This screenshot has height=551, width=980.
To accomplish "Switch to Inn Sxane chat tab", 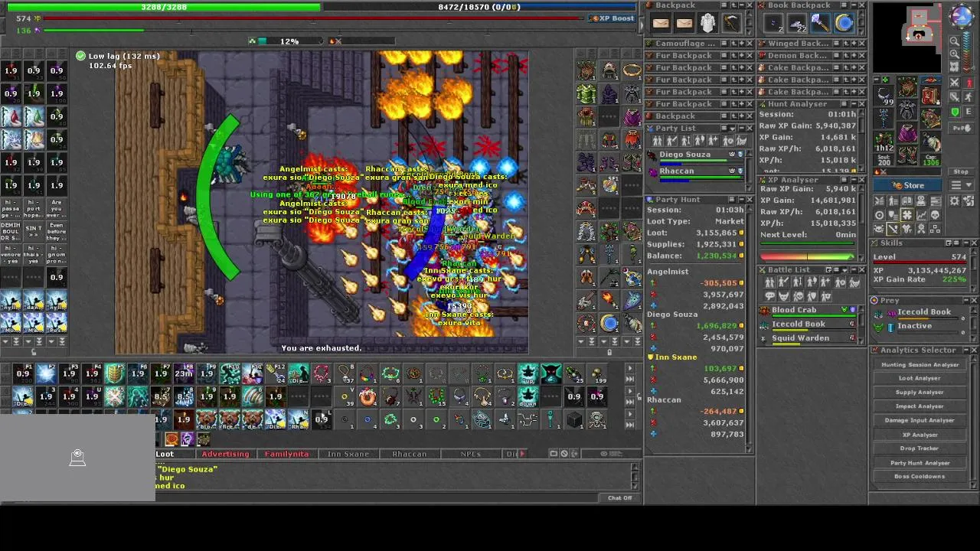I will click(348, 454).
